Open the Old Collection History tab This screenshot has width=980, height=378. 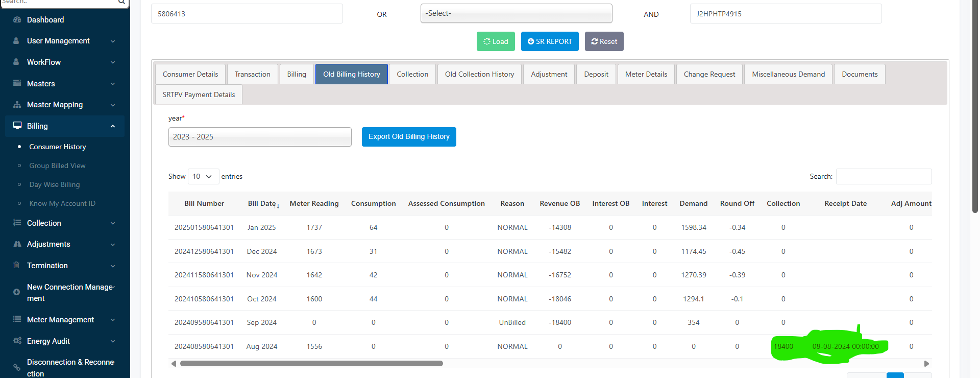479,75
